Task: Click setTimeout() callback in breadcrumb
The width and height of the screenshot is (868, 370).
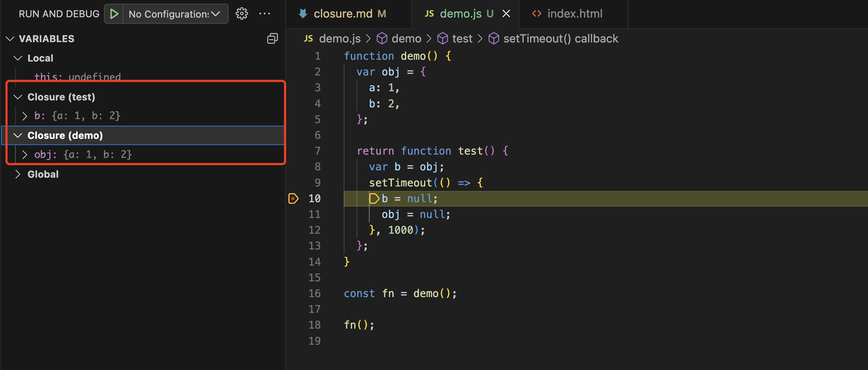Action: click(x=561, y=38)
